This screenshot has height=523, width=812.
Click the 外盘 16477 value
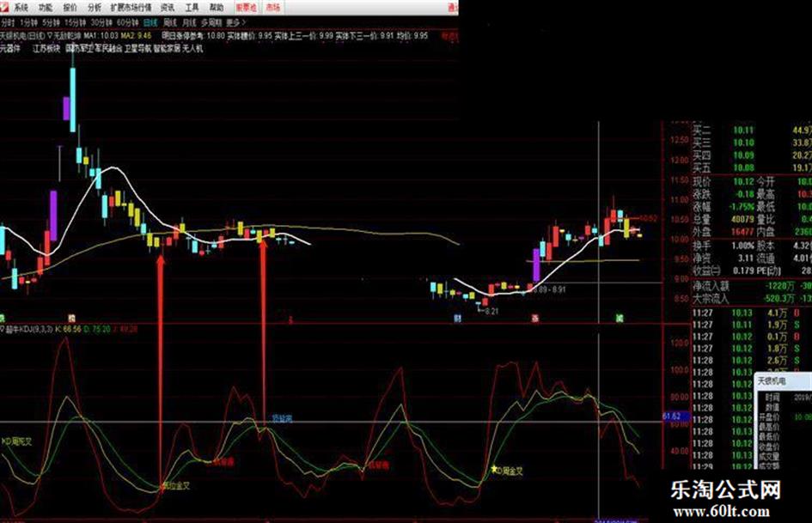pyautogui.click(x=742, y=233)
